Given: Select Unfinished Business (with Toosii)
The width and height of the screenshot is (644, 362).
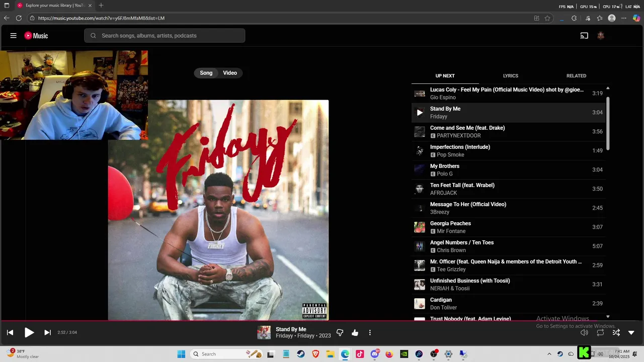Looking at the screenshot, I should coord(508,285).
